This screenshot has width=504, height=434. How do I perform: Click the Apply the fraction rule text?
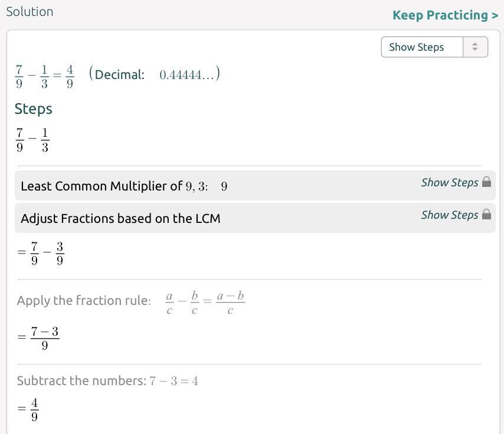click(x=83, y=301)
